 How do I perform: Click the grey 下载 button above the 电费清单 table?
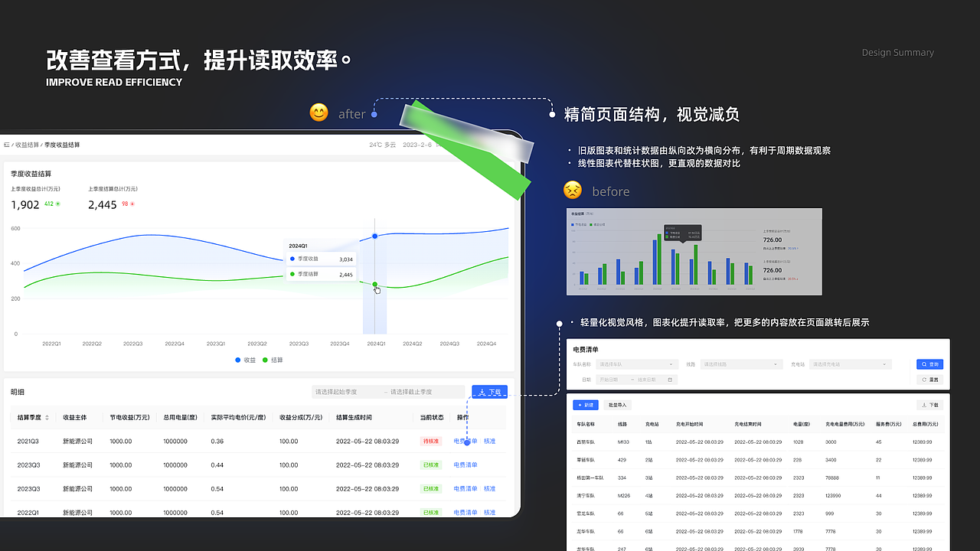(929, 405)
